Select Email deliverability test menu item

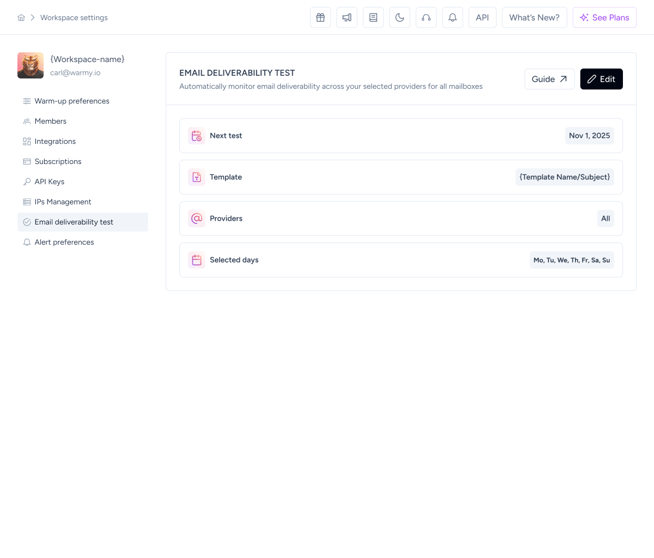tap(83, 222)
